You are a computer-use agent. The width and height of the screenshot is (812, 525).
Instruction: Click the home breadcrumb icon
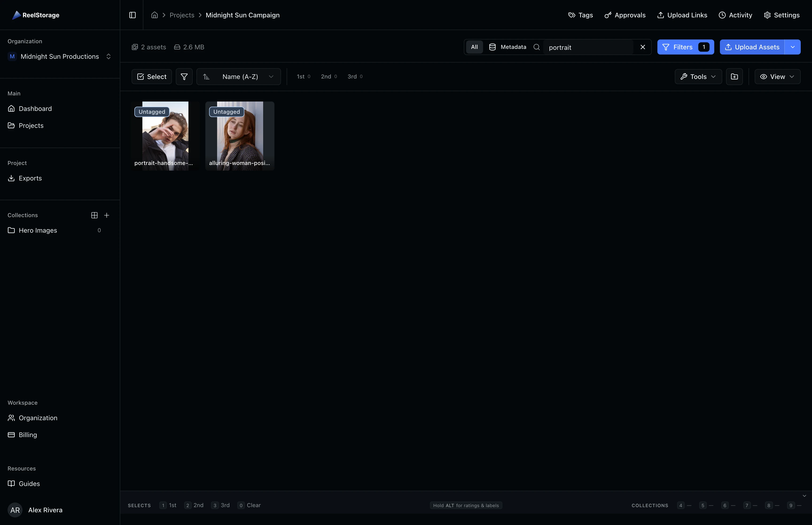[x=154, y=15]
